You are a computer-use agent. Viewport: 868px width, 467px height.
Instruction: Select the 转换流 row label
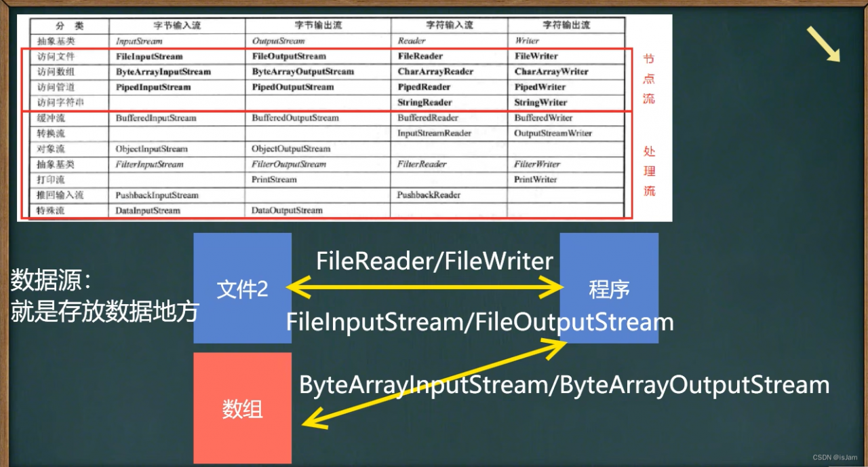50,133
